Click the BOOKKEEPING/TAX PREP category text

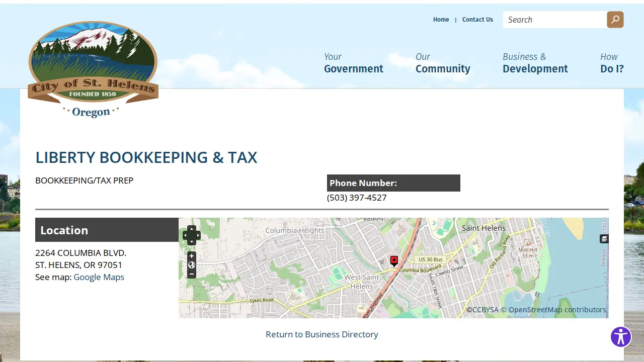pyautogui.click(x=85, y=180)
